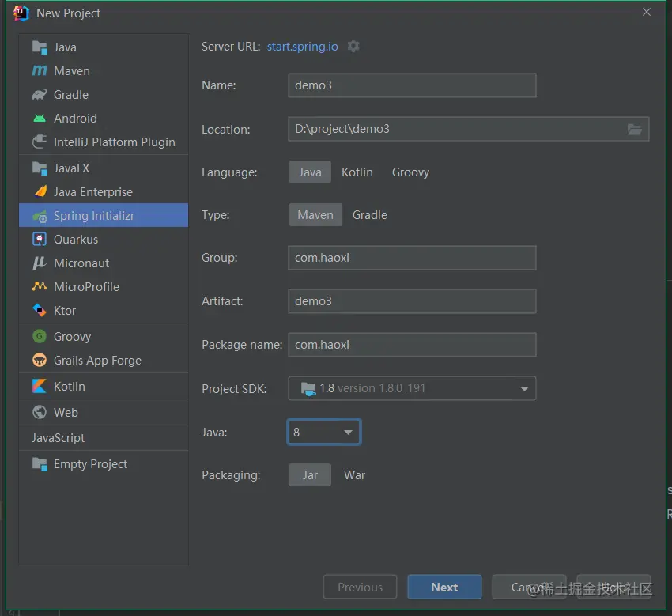672x616 pixels.
Task: Select Java as the language
Action: [309, 172]
